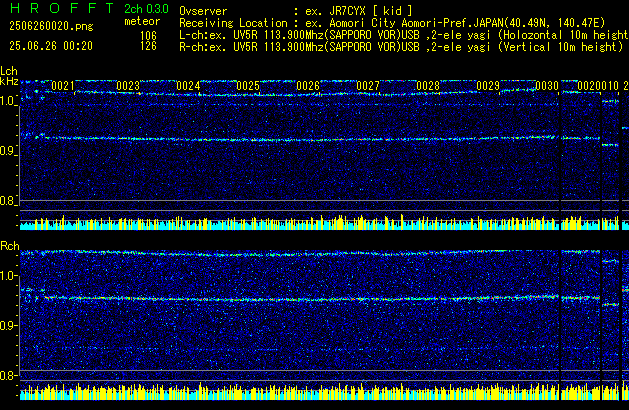629x410 pixels.
Task: Click the 'kHz' unit label
Action: [9, 81]
